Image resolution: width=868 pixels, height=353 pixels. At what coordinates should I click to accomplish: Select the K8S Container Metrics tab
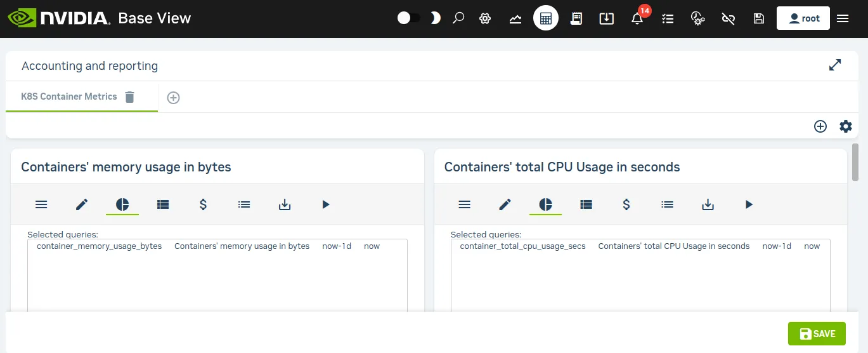coord(69,97)
